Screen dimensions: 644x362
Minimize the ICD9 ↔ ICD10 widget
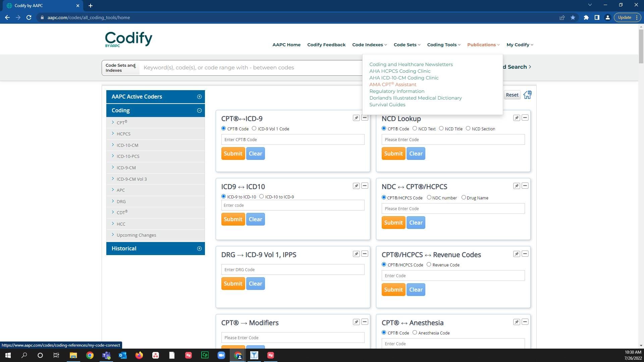point(365,186)
